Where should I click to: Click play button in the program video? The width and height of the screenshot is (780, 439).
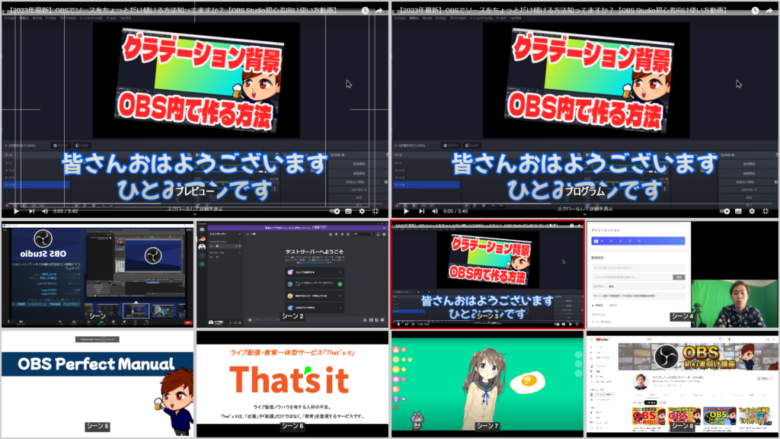[406, 211]
